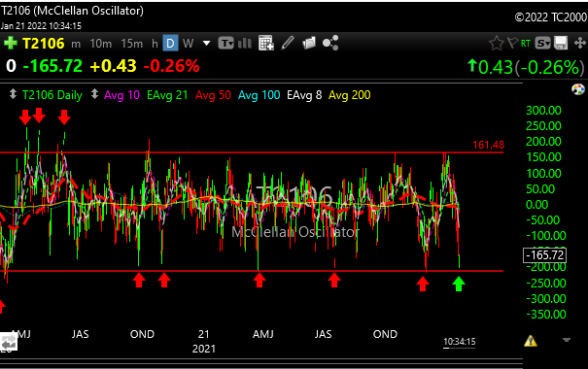Click the star favorite icon
The height and width of the screenshot is (369, 588).
point(496,44)
